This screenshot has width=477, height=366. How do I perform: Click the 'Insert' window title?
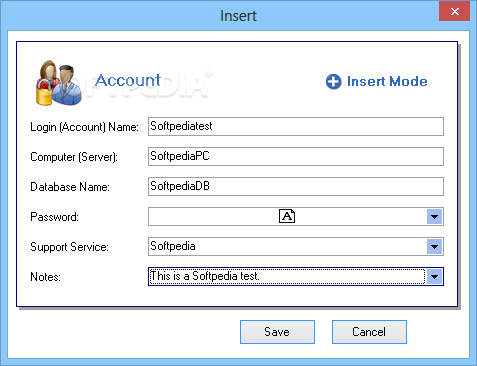[238, 16]
